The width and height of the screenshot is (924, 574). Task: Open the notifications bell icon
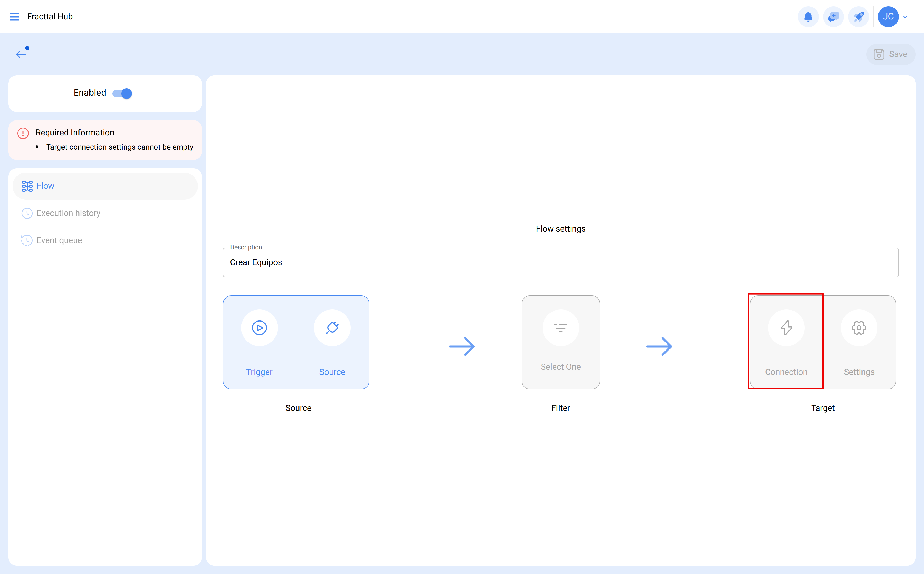[x=808, y=16]
